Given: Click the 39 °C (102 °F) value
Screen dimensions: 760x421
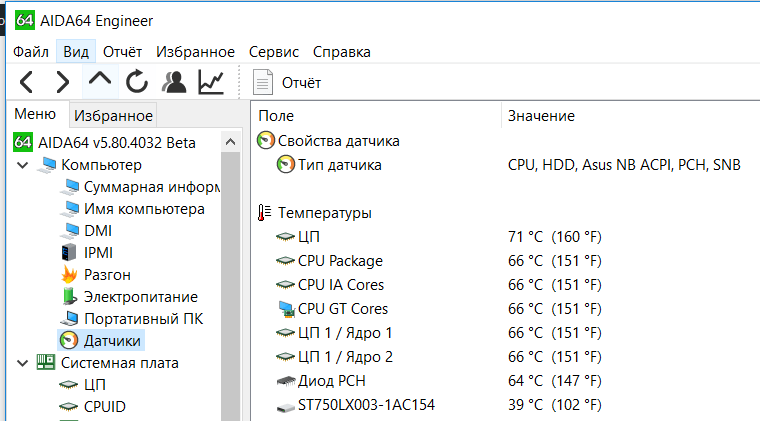Looking at the screenshot, I should coord(554,405).
